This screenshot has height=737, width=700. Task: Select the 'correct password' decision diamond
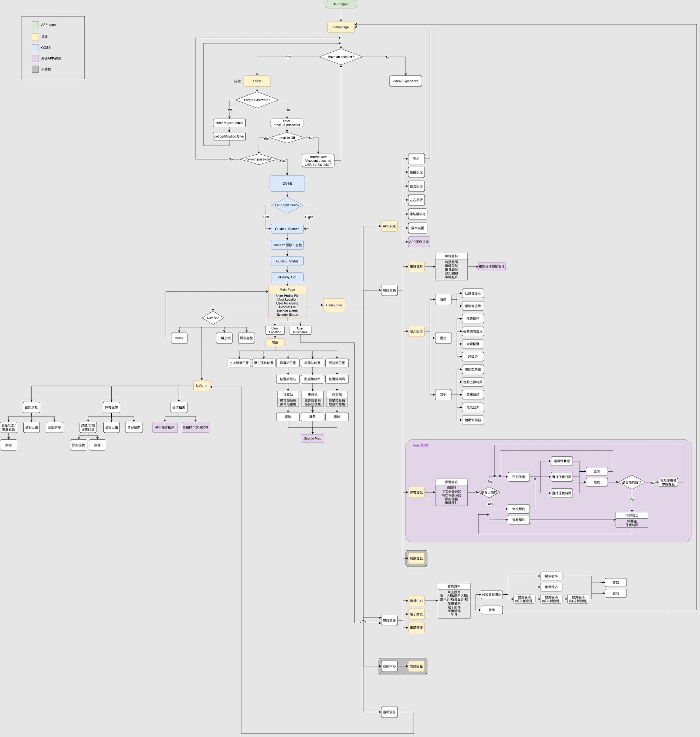[x=258, y=160]
